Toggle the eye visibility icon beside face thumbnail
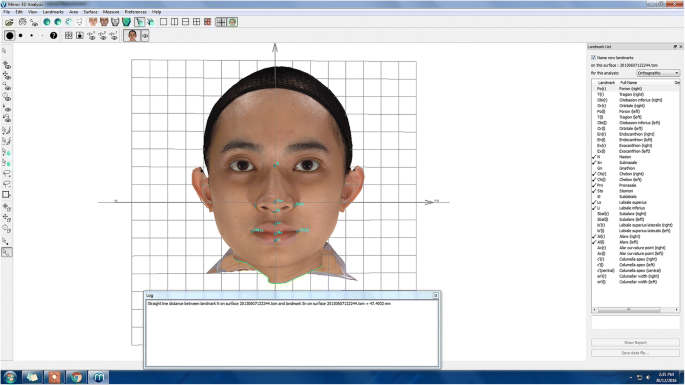 [x=145, y=35]
